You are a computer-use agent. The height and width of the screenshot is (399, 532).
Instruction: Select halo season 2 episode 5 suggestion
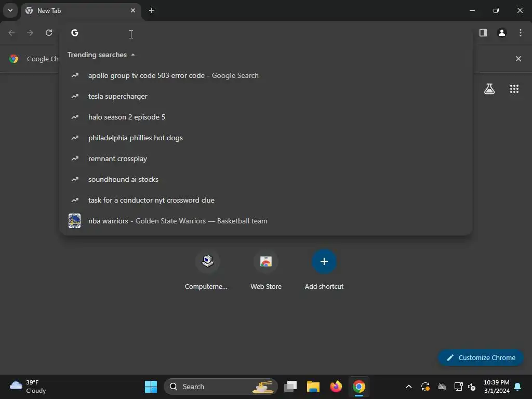coord(266,117)
